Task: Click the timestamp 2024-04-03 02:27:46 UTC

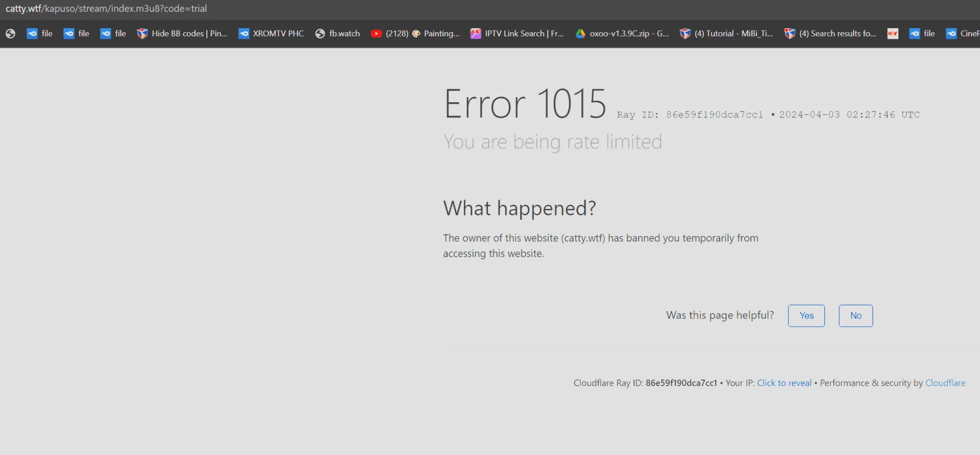Action: 849,115
